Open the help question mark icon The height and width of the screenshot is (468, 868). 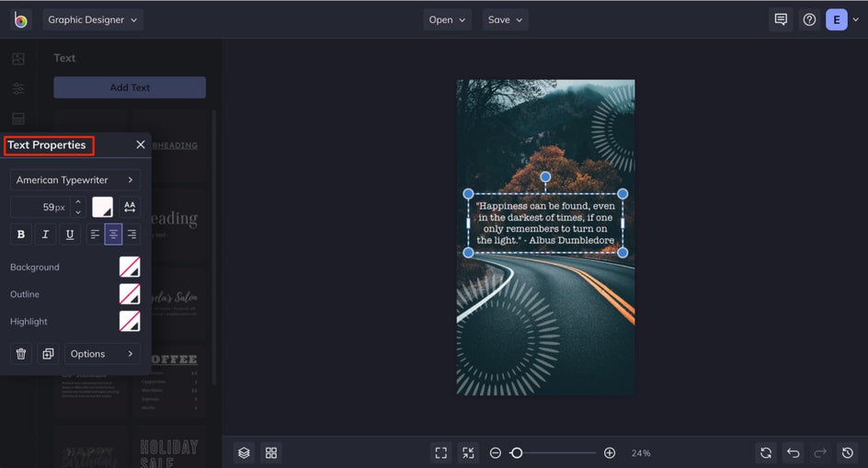coord(809,20)
